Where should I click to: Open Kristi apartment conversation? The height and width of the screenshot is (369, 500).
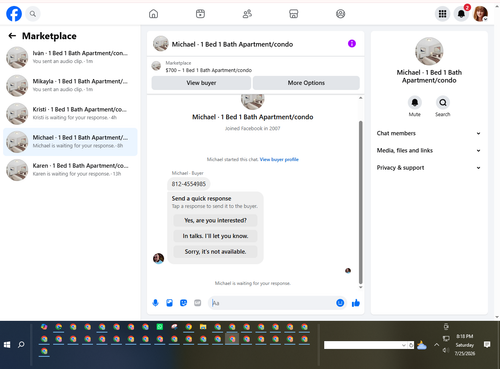click(70, 114)
